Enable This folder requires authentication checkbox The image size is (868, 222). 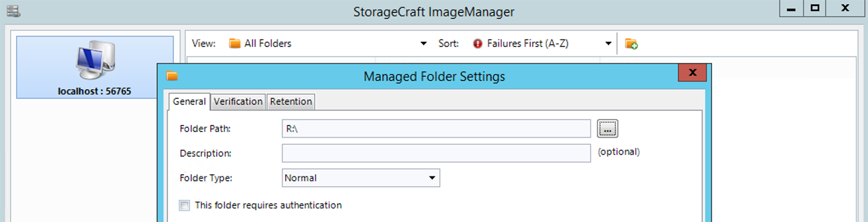pyautogui.click(x=184, y=205)
